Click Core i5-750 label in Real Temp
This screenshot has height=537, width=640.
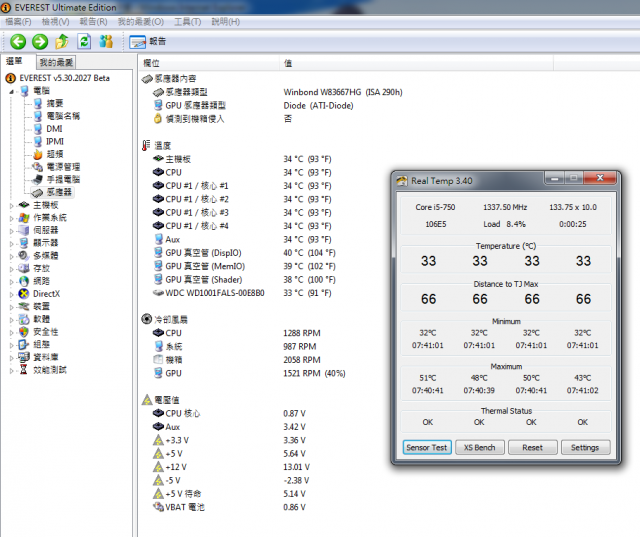[x=435, y=207]
